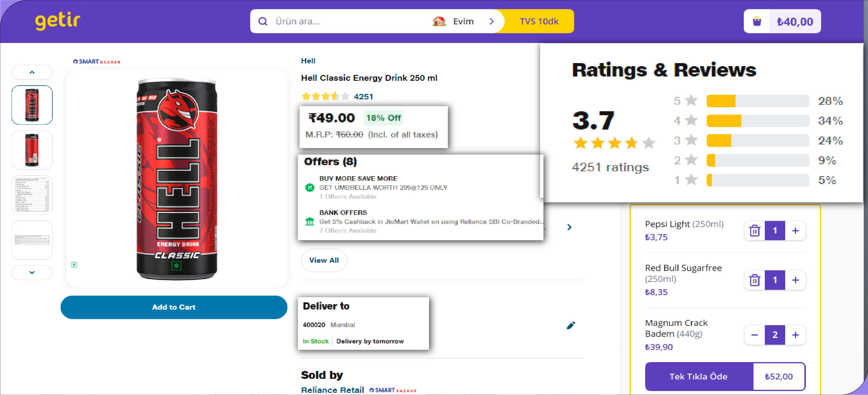Increase Red Bull Sugarfree quantity
The height and width of the screenshot is (395, 868).
click(795, 280)
